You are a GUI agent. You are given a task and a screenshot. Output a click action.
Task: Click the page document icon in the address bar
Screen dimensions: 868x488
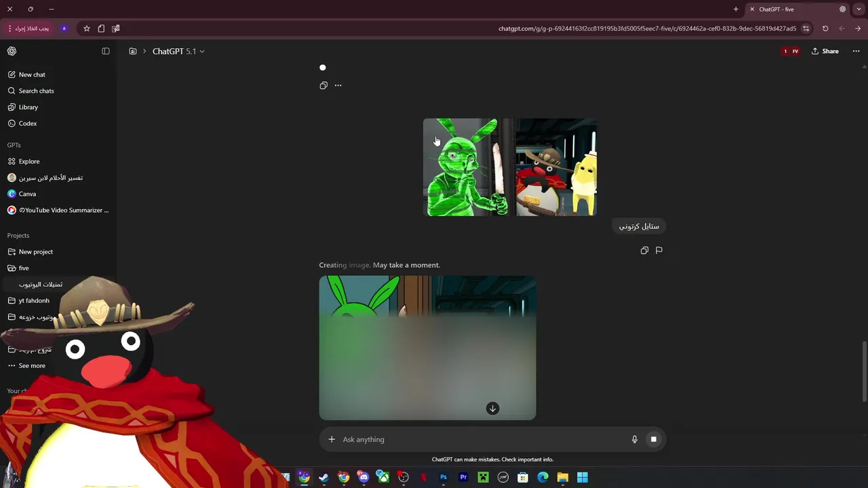(101, 28)
